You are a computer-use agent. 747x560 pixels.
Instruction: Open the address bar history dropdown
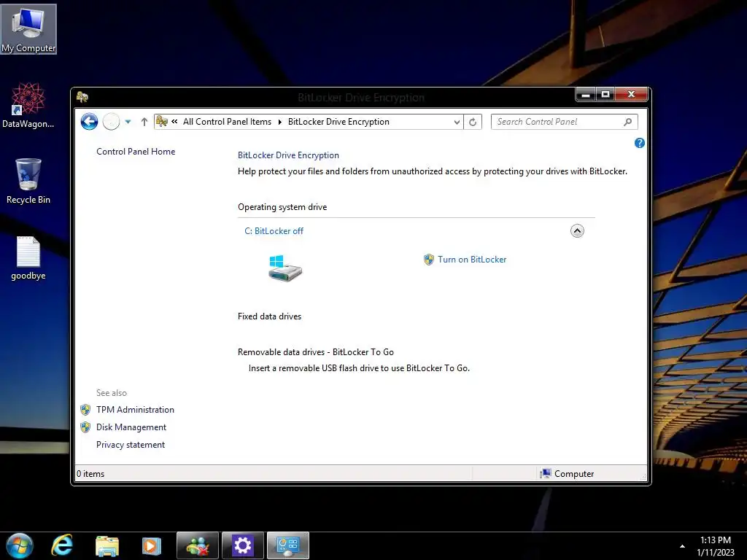(457, 122)
